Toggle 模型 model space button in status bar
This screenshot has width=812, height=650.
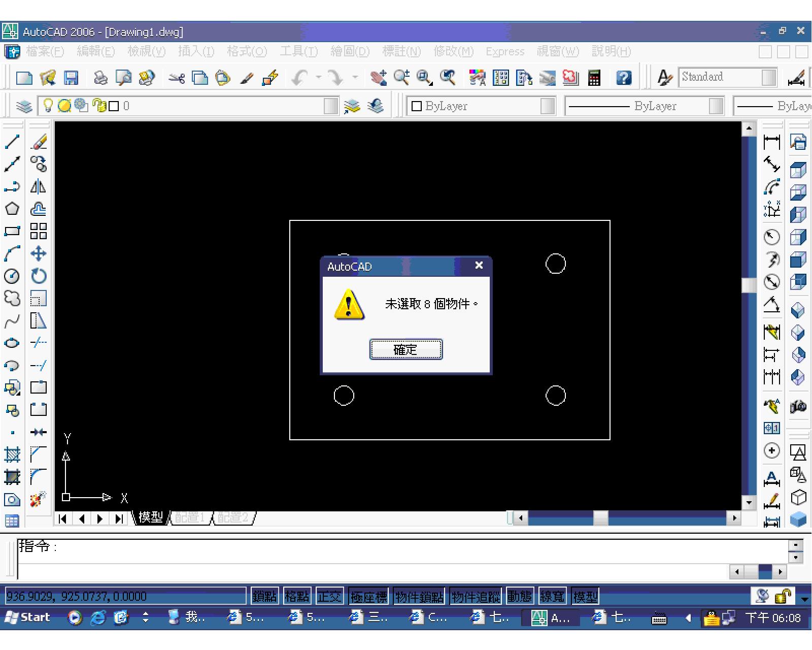[585, 596]
